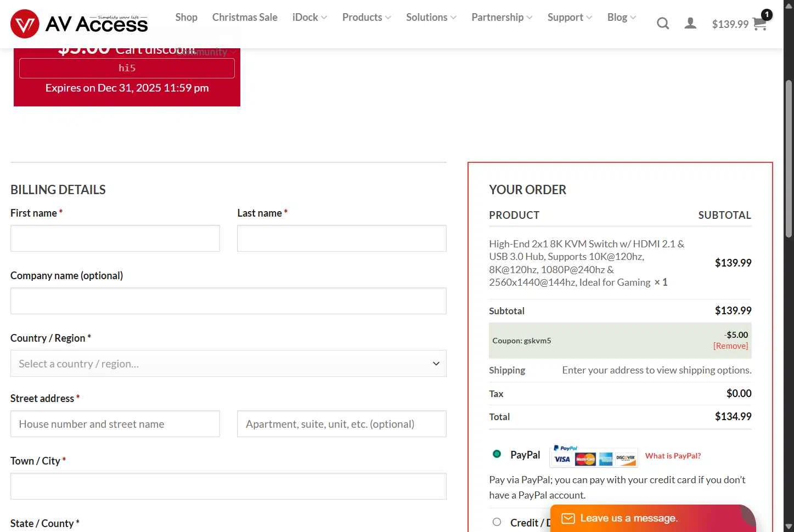Click the cart total $139.99 in header
Screen dimensions: 794x532
(730, 24)
